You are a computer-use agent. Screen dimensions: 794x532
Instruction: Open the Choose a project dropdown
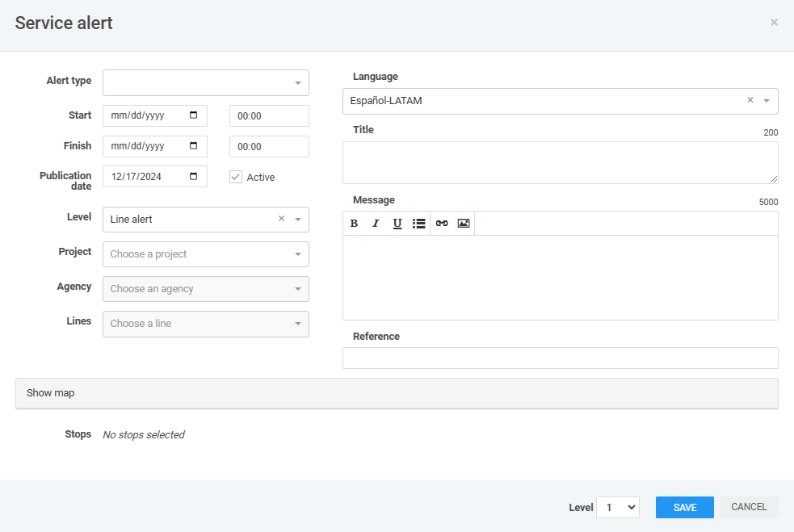(x=206, y=254)
